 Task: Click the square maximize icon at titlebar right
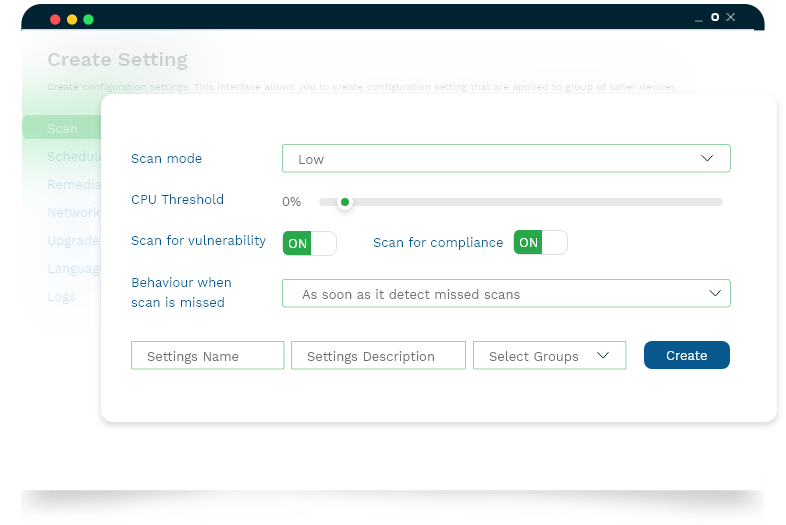pos(715,17)
